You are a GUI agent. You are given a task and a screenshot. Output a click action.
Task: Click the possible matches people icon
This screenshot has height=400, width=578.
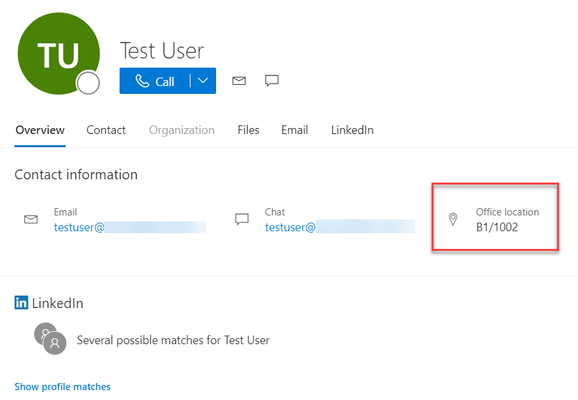pos(51,339)
